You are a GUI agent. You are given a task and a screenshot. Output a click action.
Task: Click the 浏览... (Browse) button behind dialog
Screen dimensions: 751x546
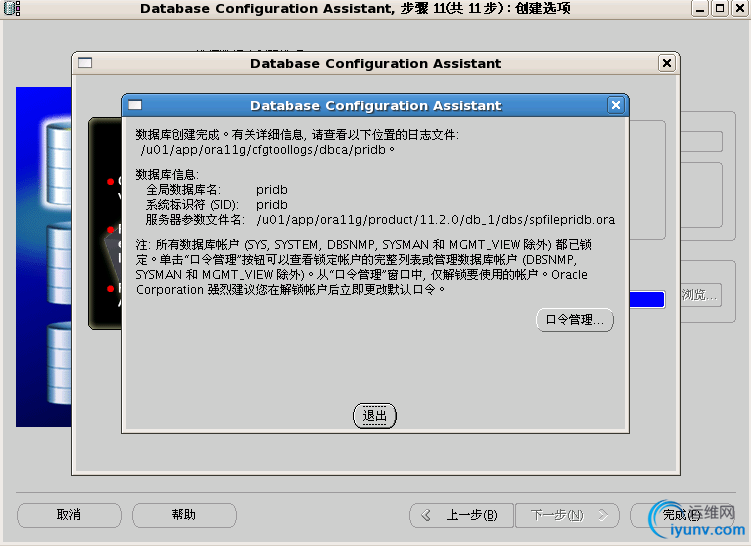click(700, 295)
